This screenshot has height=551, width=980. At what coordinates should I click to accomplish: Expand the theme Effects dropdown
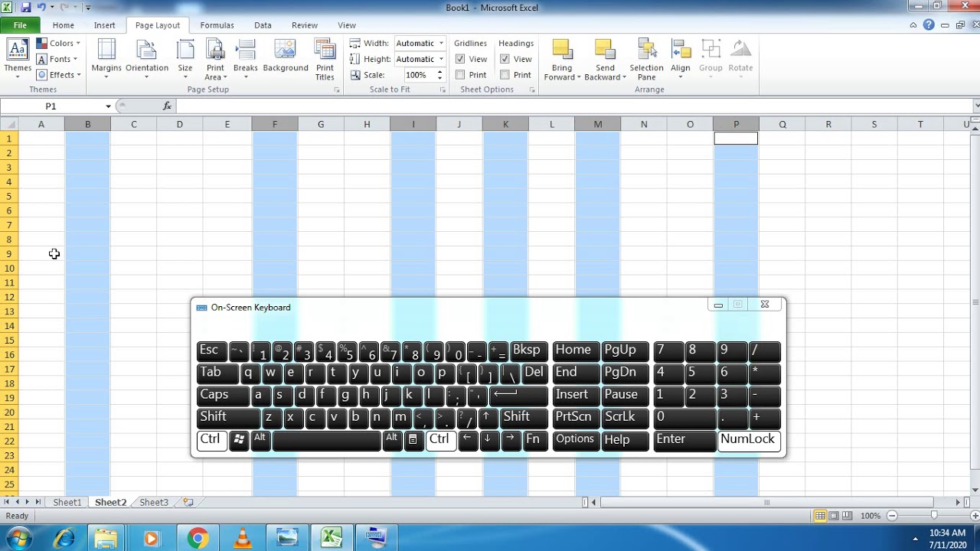click(x=59, y=75)
